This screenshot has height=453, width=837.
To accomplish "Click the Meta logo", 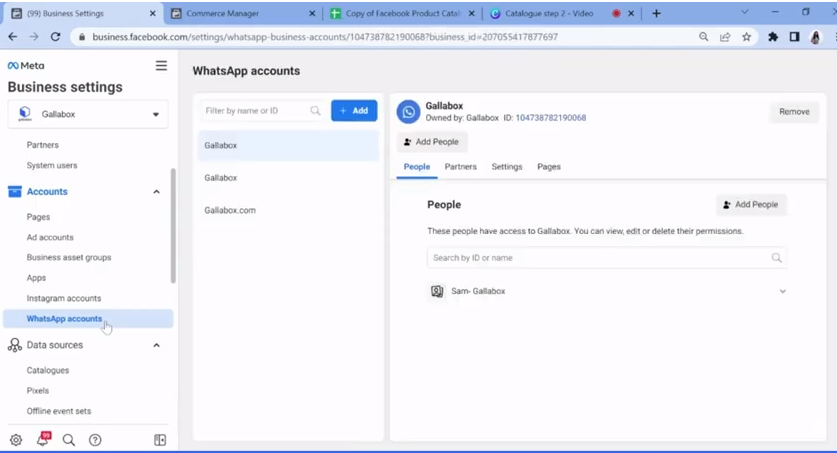I will coord(26,66).
